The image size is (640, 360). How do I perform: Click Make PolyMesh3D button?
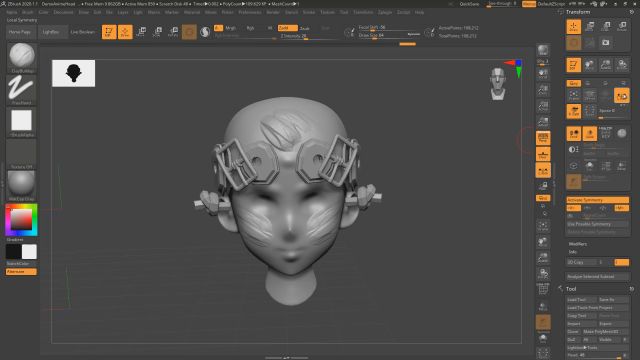606,331
